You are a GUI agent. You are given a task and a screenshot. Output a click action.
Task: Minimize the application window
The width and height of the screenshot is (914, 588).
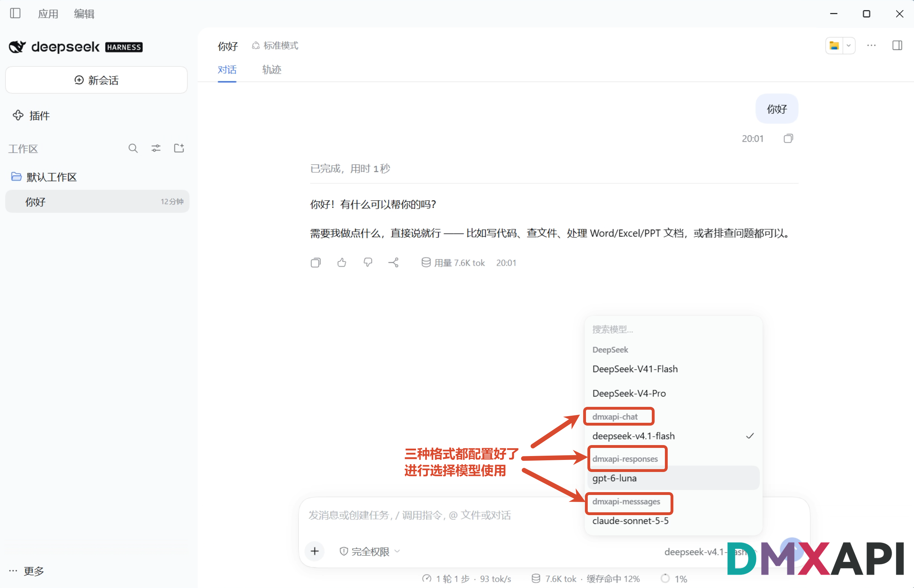[x=834, y=14]
